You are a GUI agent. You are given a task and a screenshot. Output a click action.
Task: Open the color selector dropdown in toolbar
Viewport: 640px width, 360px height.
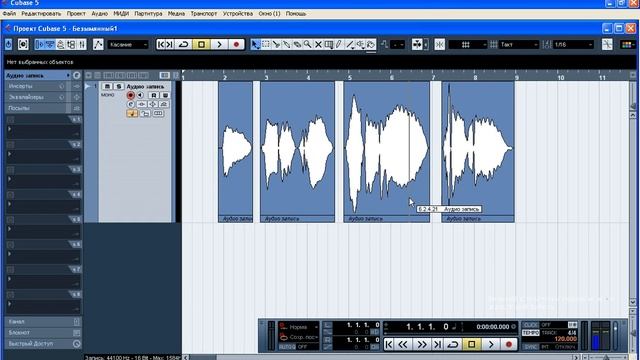[628, 44]
